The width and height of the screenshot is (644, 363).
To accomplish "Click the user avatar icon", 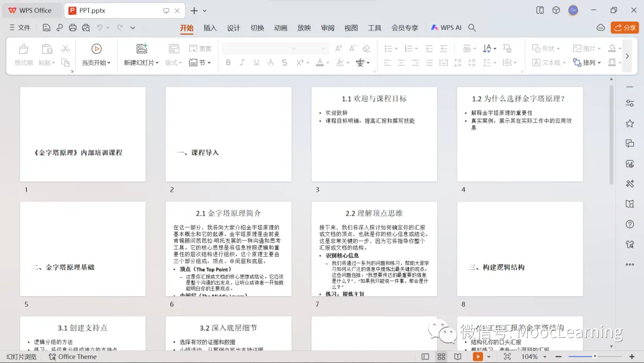I will (x=573, y=10).
